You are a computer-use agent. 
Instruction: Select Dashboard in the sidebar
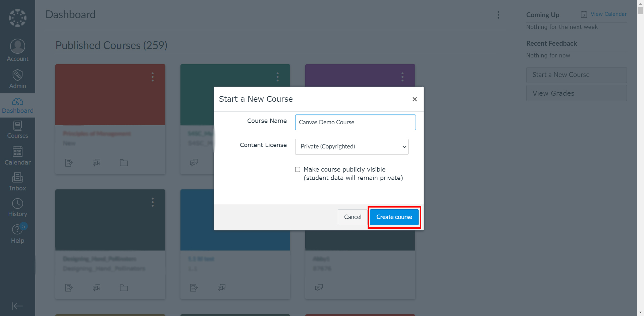point(17,105)
